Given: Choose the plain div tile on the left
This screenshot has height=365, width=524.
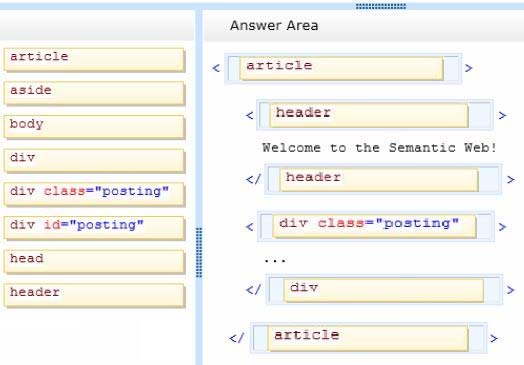Looking at the screenshot, I should 94,161.
